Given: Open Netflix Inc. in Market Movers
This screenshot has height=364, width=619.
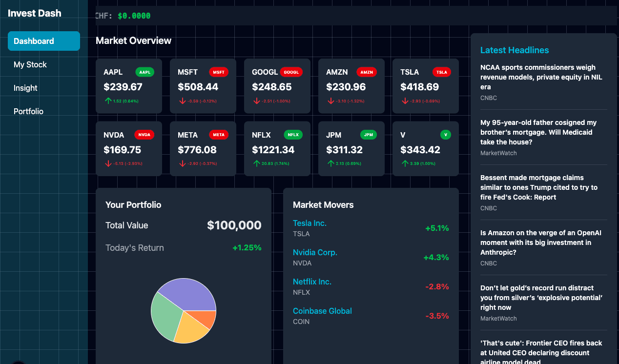Looking at the screenshot, I should (x=312, y=282).
